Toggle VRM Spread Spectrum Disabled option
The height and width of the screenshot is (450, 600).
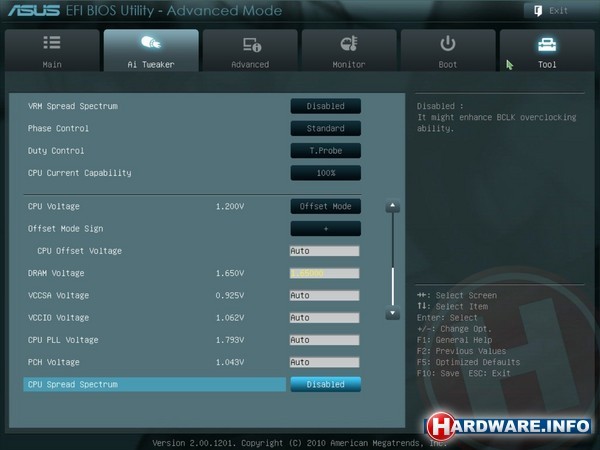point(325,106)
